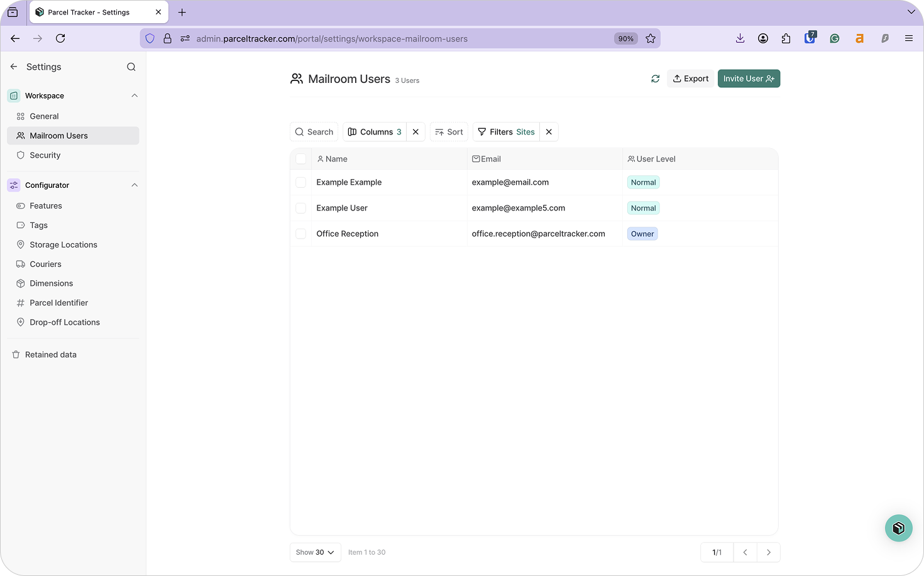This screenshot has width=924, height=576.
Task: Check the checkbox for Example Example row
Action: coord(300,182)
